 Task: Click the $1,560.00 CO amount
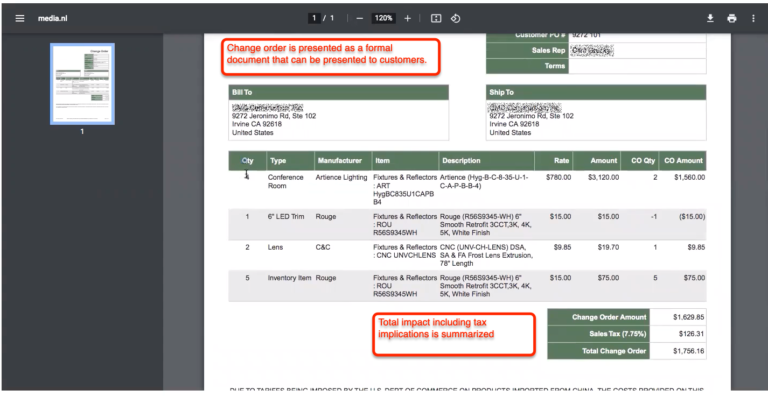[690, 177]
